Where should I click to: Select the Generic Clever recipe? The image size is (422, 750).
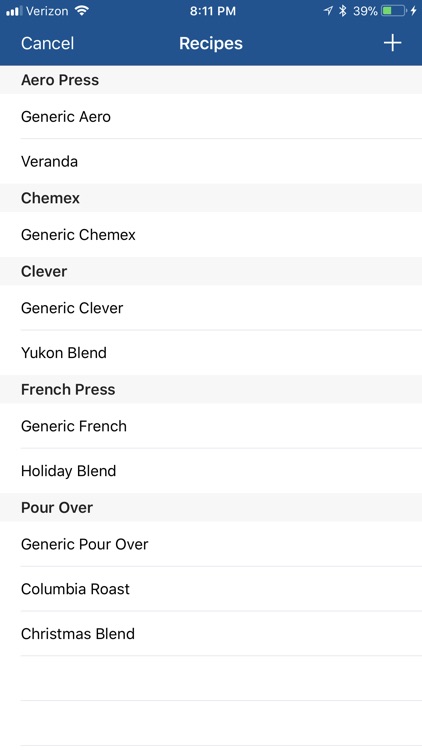tap(211, 308)
